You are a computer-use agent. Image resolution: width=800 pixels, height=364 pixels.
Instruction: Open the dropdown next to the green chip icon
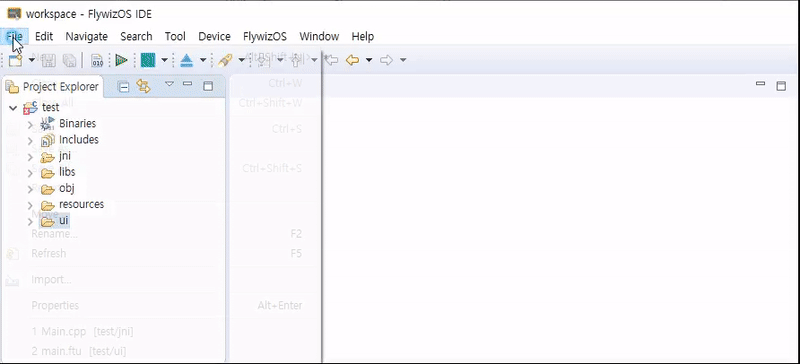click(164, 60)
